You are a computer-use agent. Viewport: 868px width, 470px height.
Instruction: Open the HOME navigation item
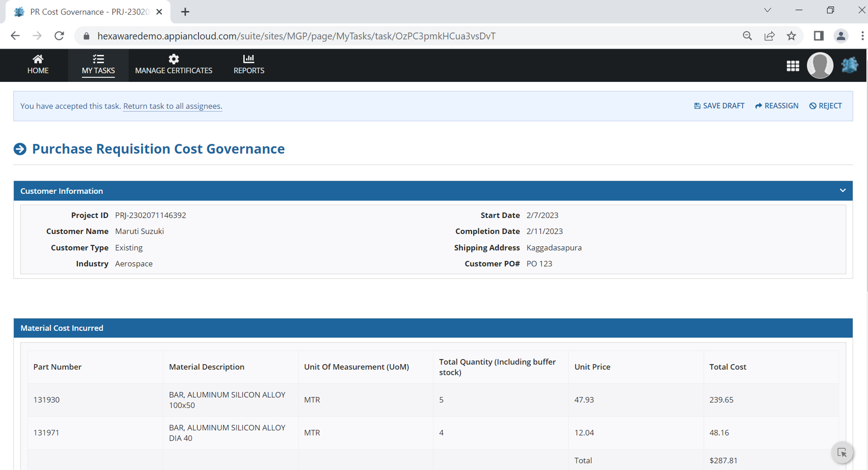38,65
